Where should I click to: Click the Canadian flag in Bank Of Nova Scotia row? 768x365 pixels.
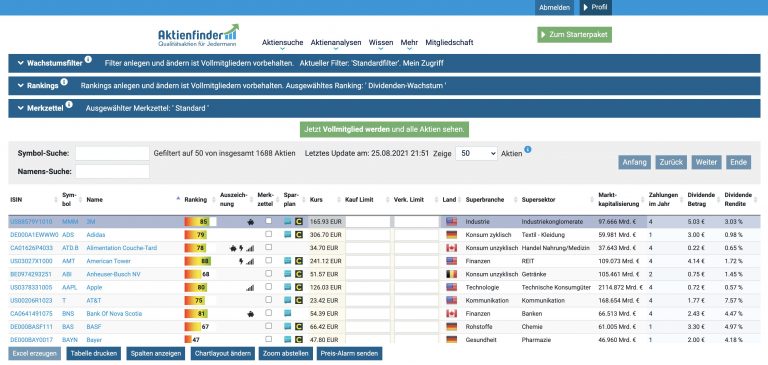pyautogui.click(x=452, y=313)
